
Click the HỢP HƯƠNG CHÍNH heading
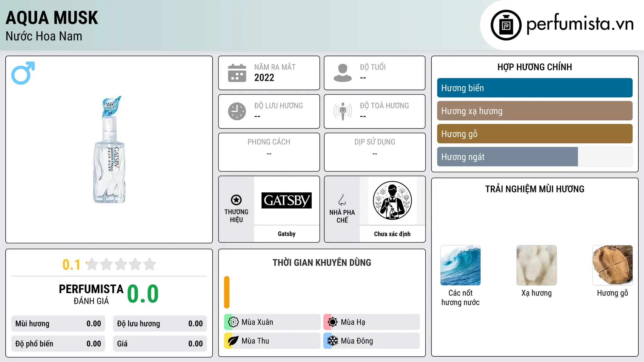click(x=535, y=67)
